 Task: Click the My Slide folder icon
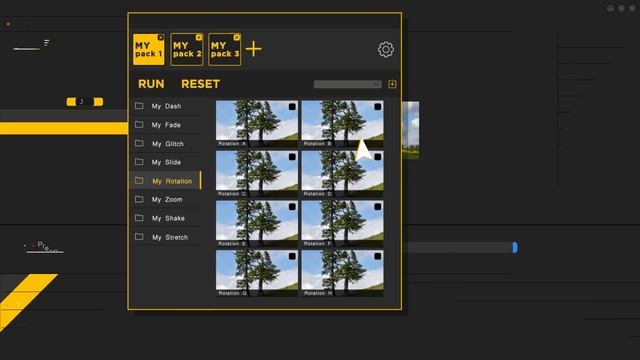click(x=139, y=162)
